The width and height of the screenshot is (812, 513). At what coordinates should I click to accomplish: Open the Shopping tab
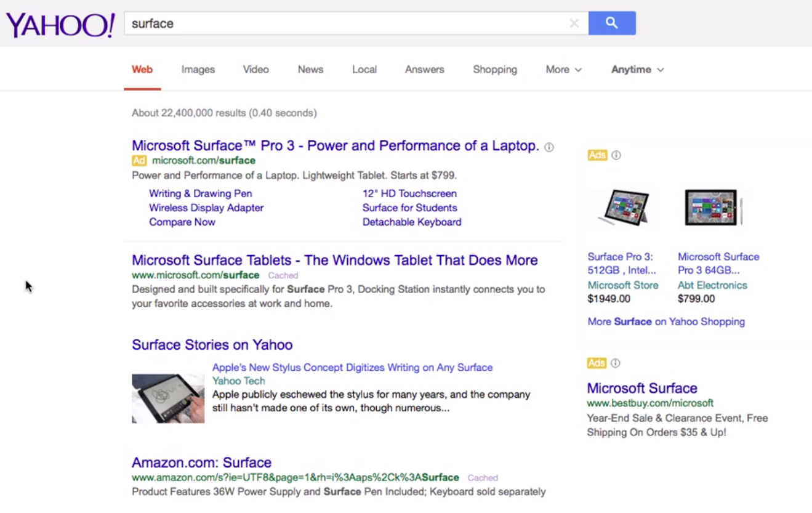pyautogui.click(x=495, y=70)
